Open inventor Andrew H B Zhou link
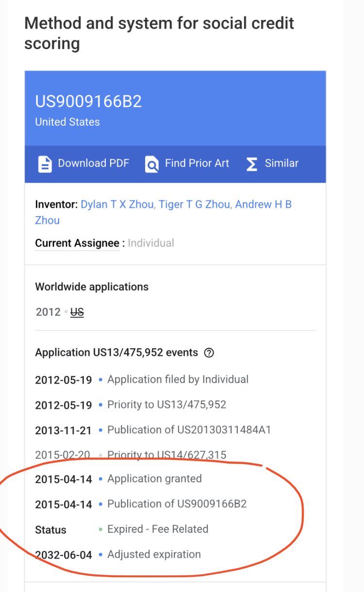Viewport: 364px width, 592px height. 163,212
